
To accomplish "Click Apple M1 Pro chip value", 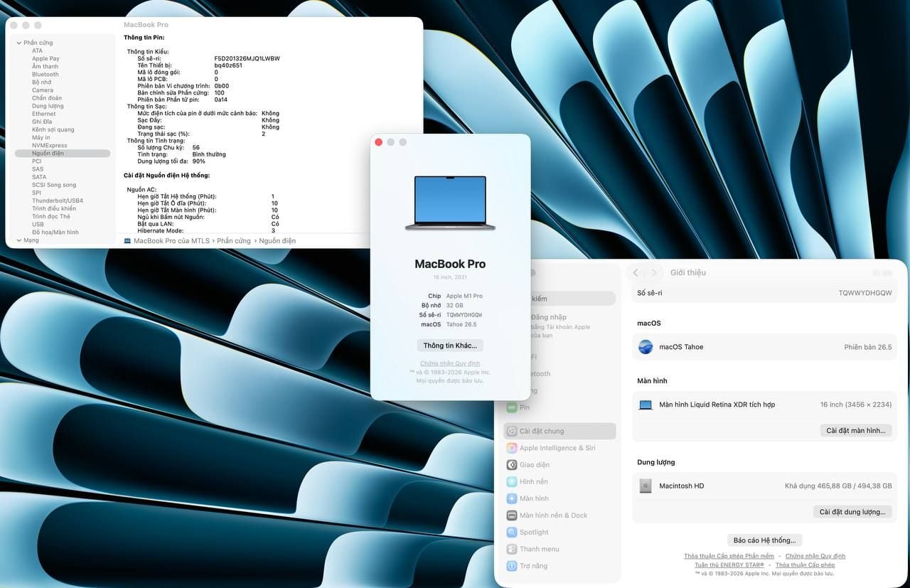I will coord(464,296).
